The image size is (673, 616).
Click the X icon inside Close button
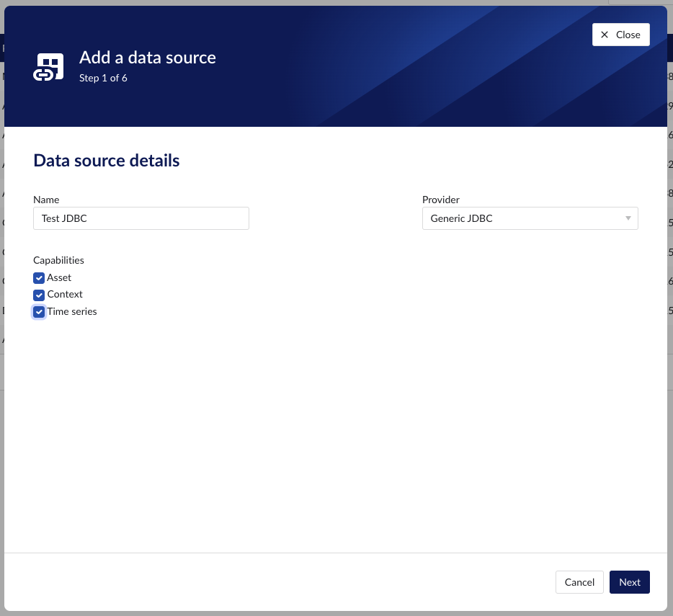pyautogui.click(x=605, y=35)
